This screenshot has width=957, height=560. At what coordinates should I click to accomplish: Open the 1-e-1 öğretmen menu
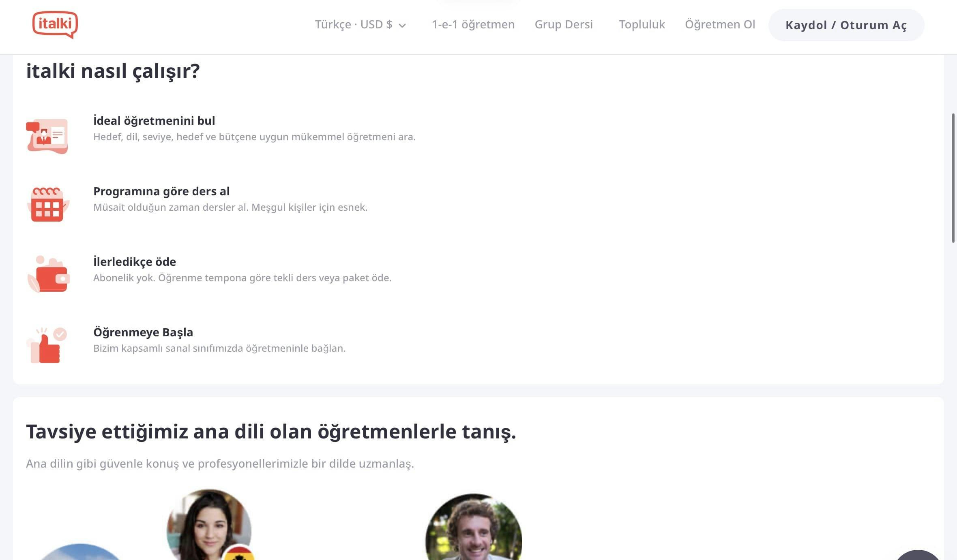click(x=473, y=25)
